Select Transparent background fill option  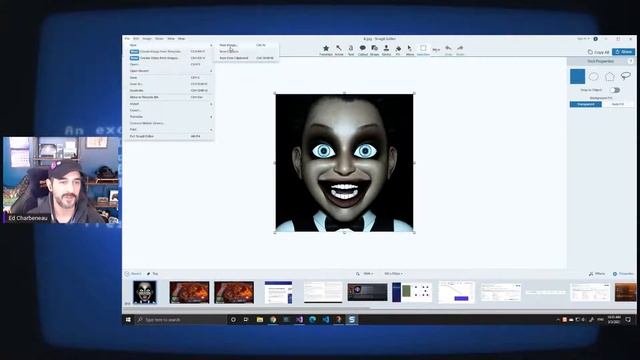(586, 104)
